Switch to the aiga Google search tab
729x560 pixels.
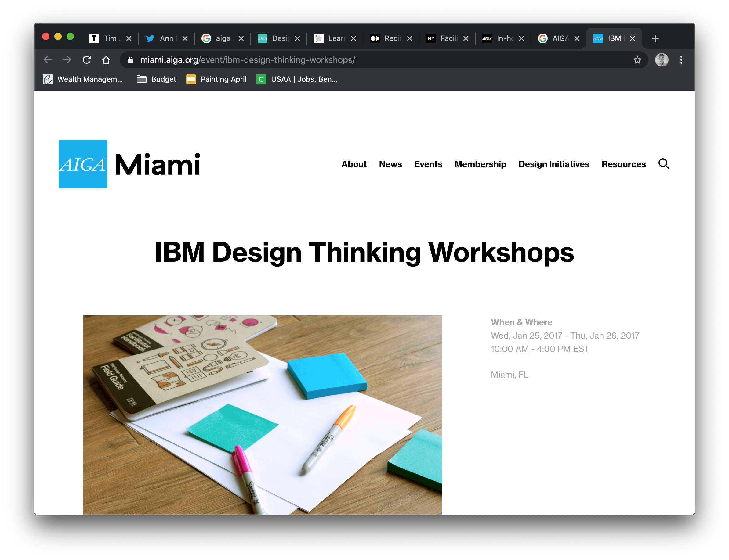(222, 38)
